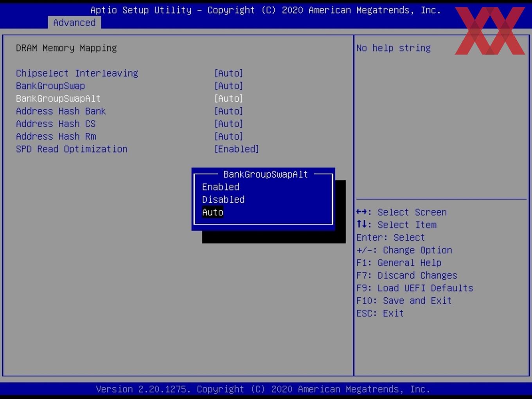Click the Select Item key hint
The height and width of the screenshot is (399, 532).
[x=396, y=225]
